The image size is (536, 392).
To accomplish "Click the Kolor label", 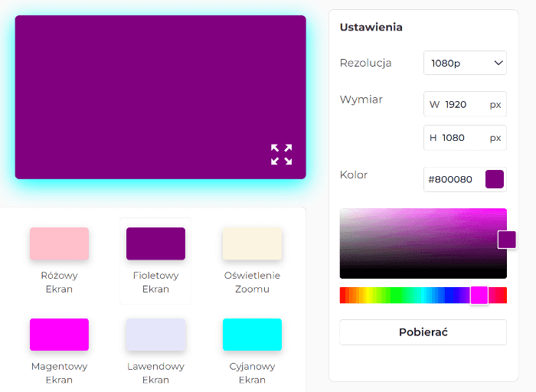I will click(x=354, y=175).
